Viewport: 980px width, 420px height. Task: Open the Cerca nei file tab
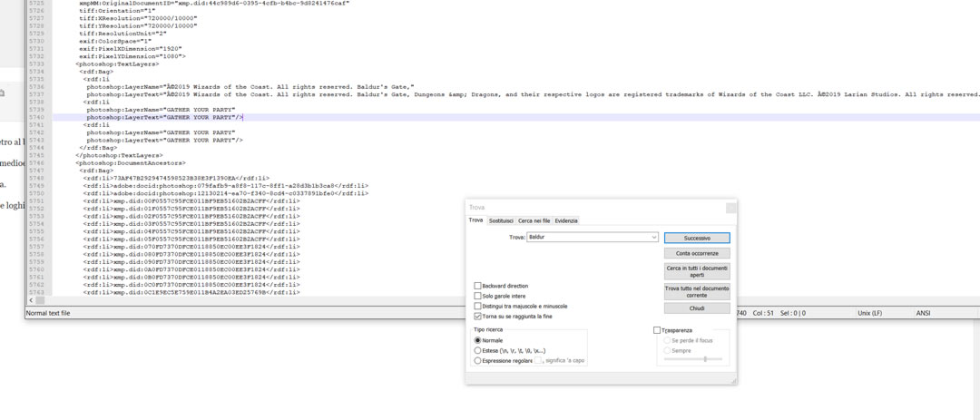534,220
